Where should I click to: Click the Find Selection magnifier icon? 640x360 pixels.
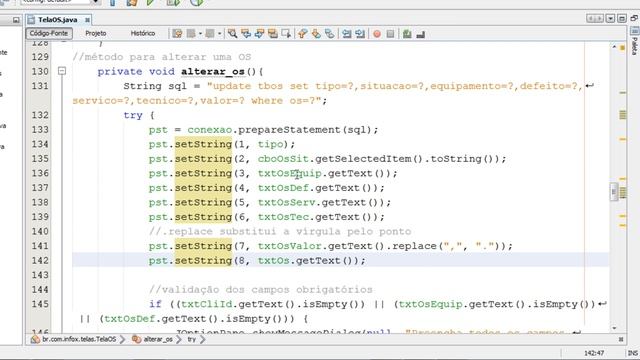[x=232, y=33]
